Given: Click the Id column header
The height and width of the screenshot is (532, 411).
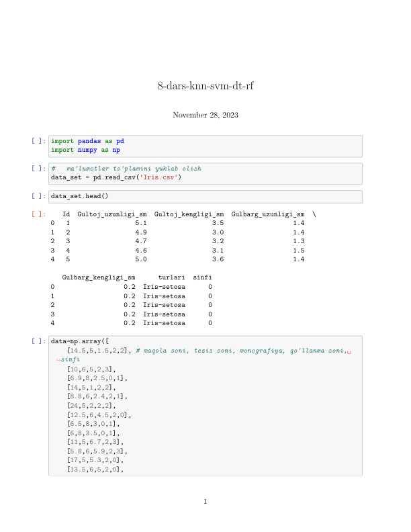Looking at the screenshot, I should coord(66,214).
